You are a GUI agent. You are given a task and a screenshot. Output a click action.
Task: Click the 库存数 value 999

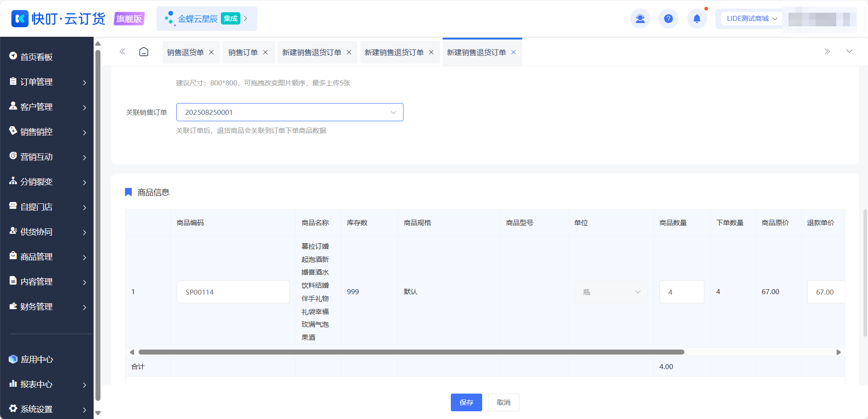[353, 292]
